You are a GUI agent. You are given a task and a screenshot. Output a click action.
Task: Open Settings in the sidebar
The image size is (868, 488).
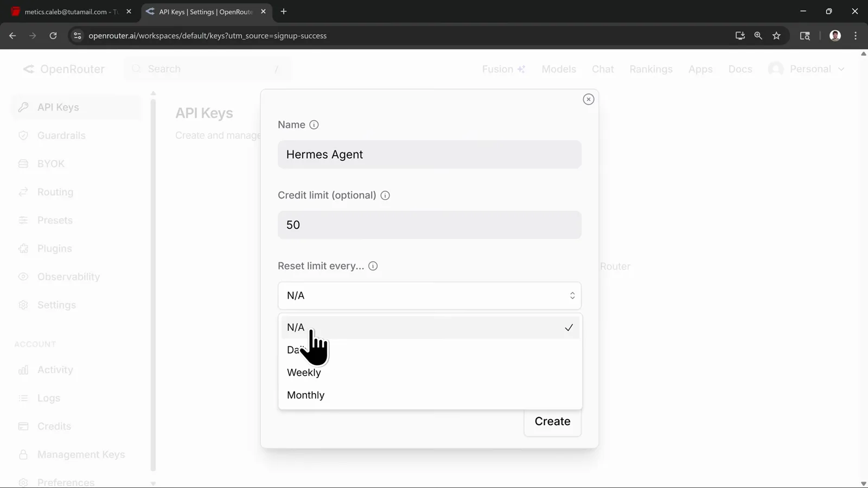tap(76, 305)
